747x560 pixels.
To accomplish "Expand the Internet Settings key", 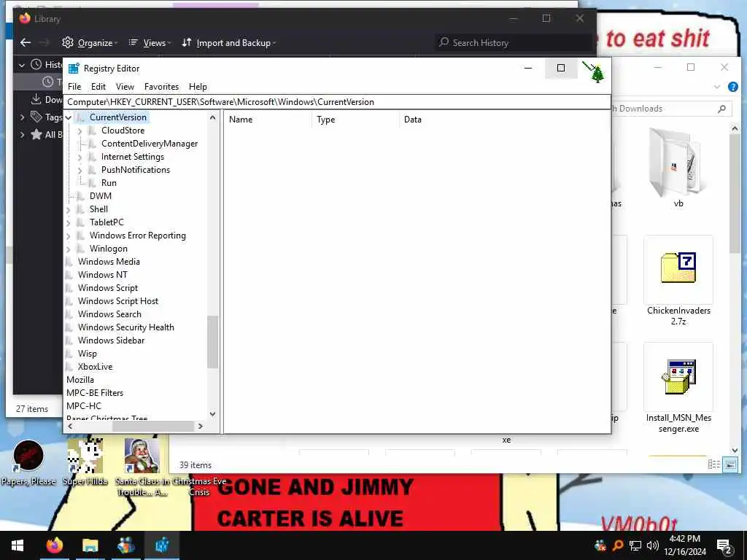I will coord(80,157).
